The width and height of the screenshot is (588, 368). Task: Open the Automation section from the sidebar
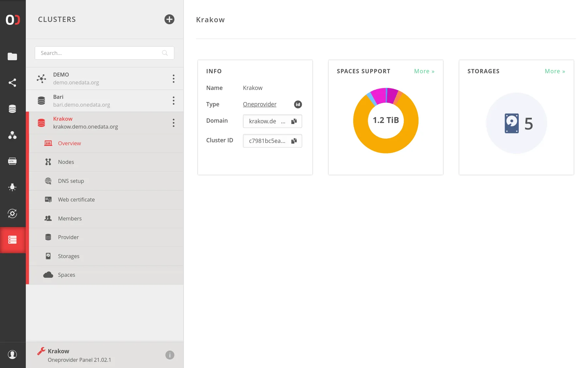13,214
